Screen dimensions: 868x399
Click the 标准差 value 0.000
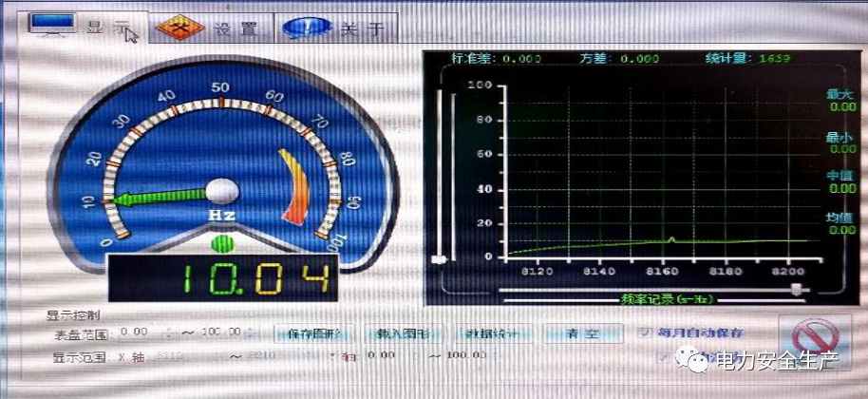pos(522,59)
